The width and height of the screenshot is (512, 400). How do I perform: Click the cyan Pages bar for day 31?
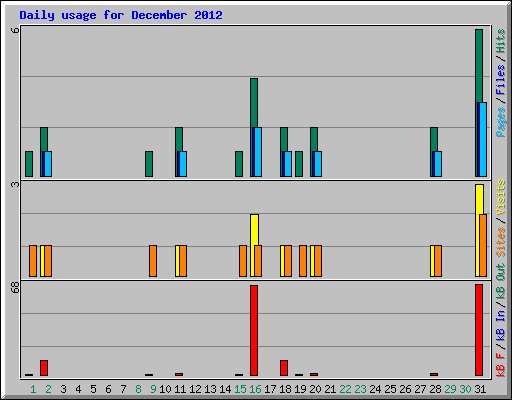[x=483, y=139]
